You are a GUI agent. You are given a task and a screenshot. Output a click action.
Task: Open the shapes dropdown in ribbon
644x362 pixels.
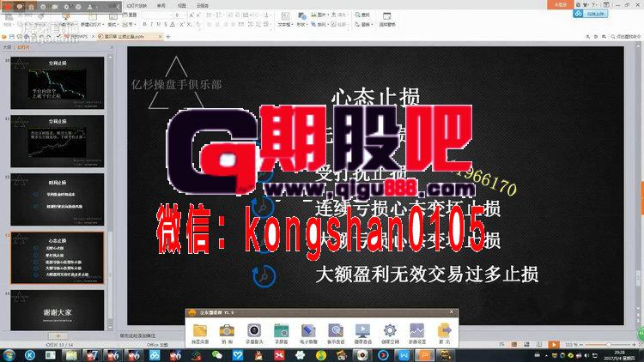click(x=301, y=19)
